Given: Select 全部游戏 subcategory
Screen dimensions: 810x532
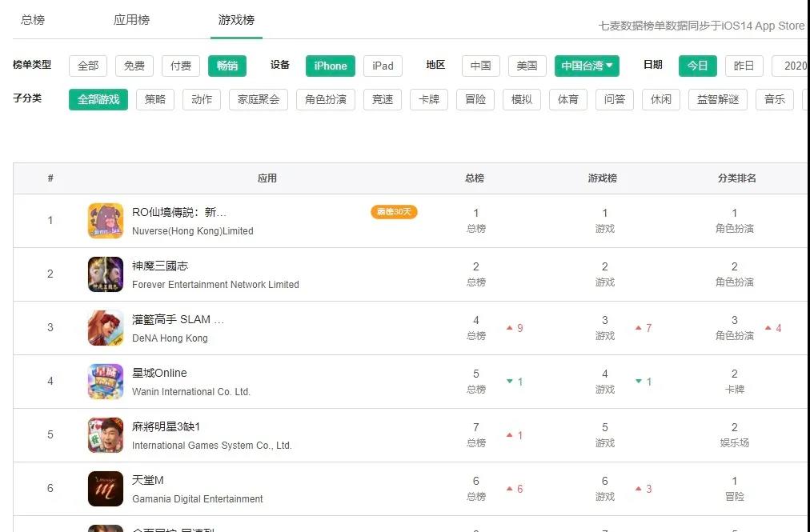Looking at the screenshot, I should click(98, 99).
